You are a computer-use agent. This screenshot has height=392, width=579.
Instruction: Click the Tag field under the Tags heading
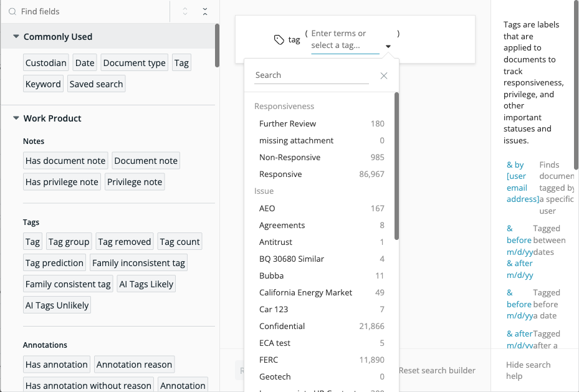[32, 241]
